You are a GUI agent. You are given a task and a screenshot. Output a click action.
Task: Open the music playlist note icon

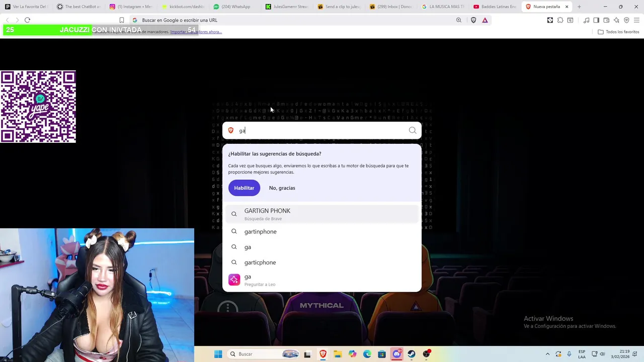coord(586,20)
